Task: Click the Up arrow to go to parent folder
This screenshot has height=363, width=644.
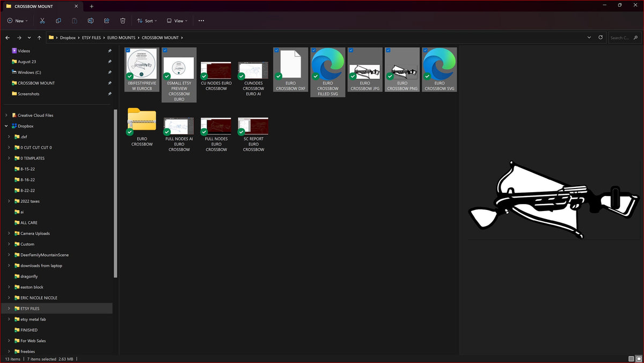Action: [39, 38]
